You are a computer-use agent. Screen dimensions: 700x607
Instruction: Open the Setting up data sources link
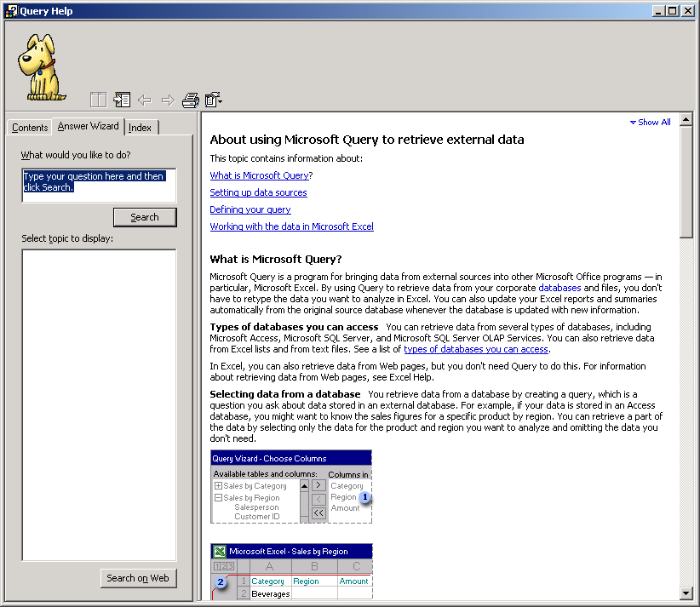click(x=259, y=192)
